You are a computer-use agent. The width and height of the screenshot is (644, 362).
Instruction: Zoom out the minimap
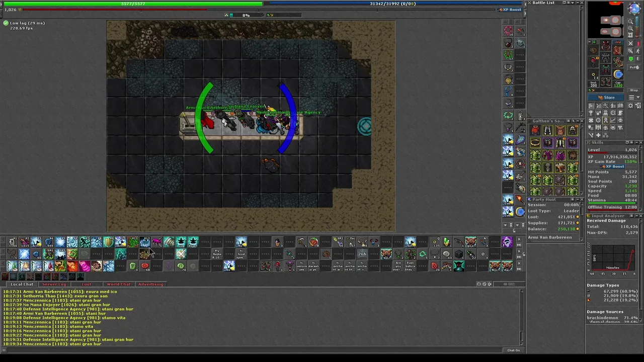tap(630, 22)
